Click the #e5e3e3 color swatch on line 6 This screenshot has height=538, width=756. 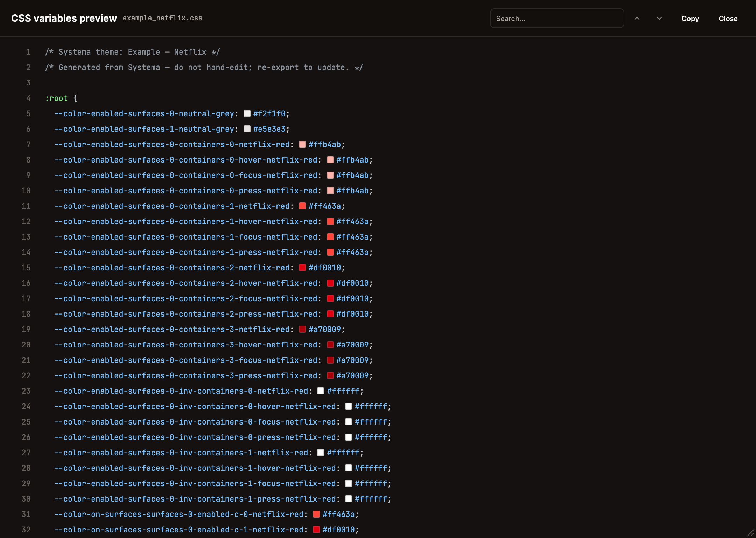(x=247, y=129)
